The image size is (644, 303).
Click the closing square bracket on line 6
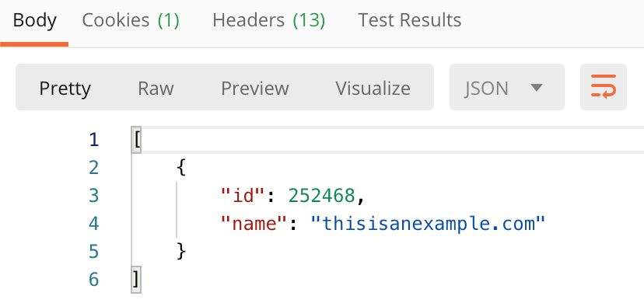point(136,280)
